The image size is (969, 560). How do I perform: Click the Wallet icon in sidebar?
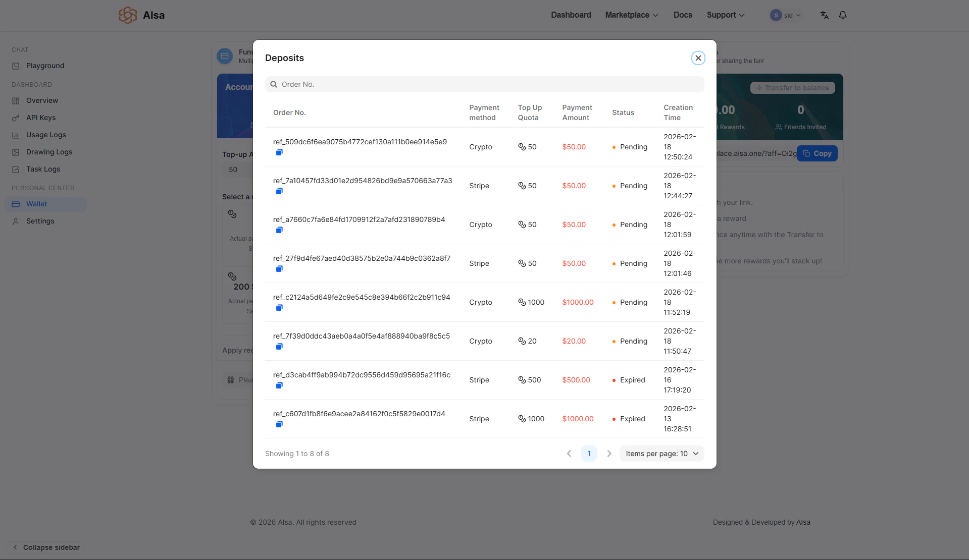tap(16, 204)
